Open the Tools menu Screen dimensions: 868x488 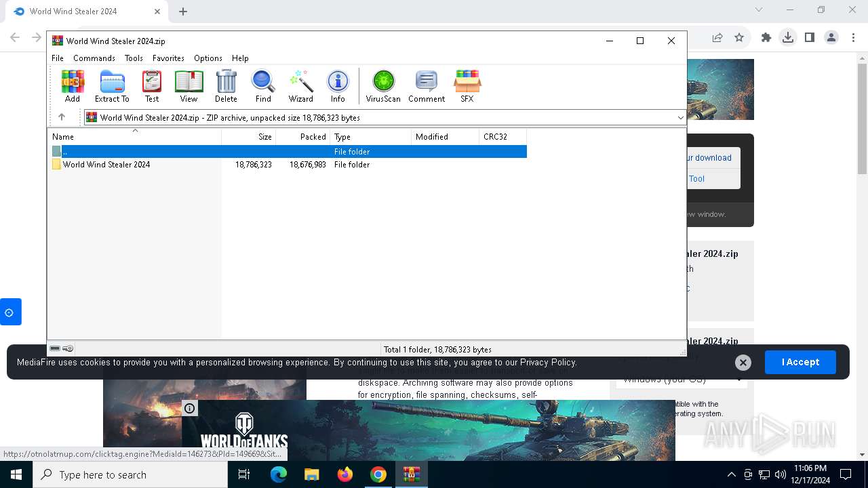(134, 58)
